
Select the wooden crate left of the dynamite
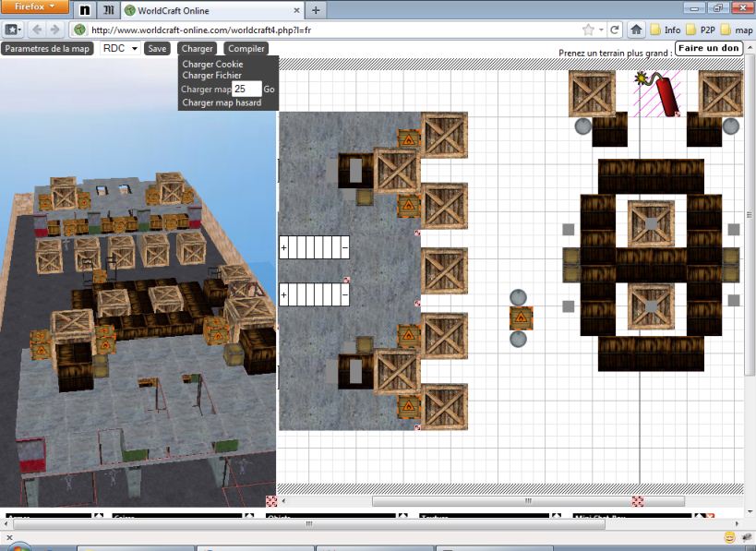pos(592,93)
